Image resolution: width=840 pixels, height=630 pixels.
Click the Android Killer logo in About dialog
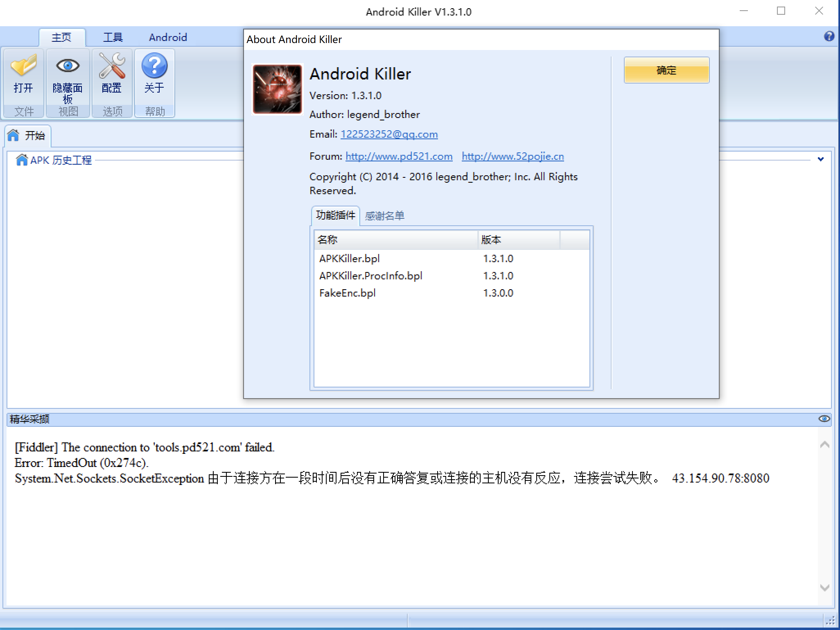pos(277,89)
